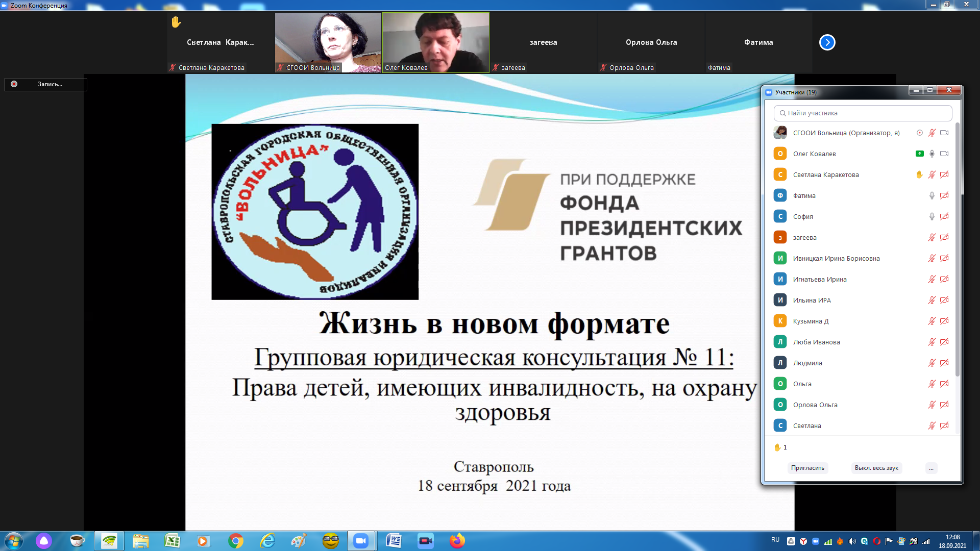The image size is (980, 551).
Task: Open Firefox from the taskbar
Action: pyautogui.click(x=457, y=541)
